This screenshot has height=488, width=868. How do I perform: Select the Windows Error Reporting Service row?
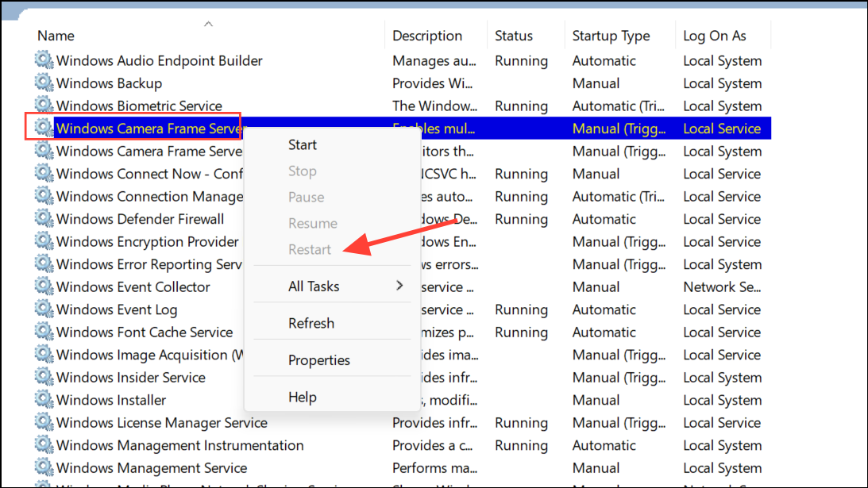[149, 264]
